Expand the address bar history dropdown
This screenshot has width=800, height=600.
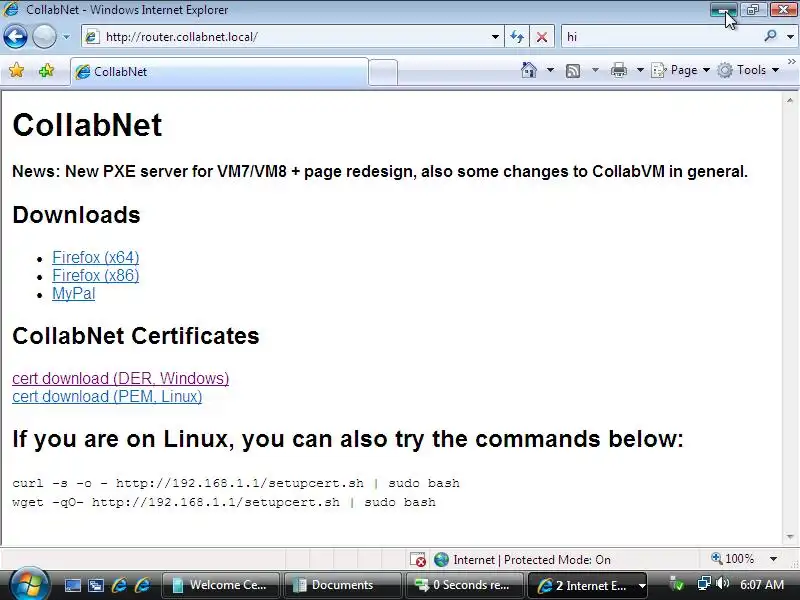point(495,37)
